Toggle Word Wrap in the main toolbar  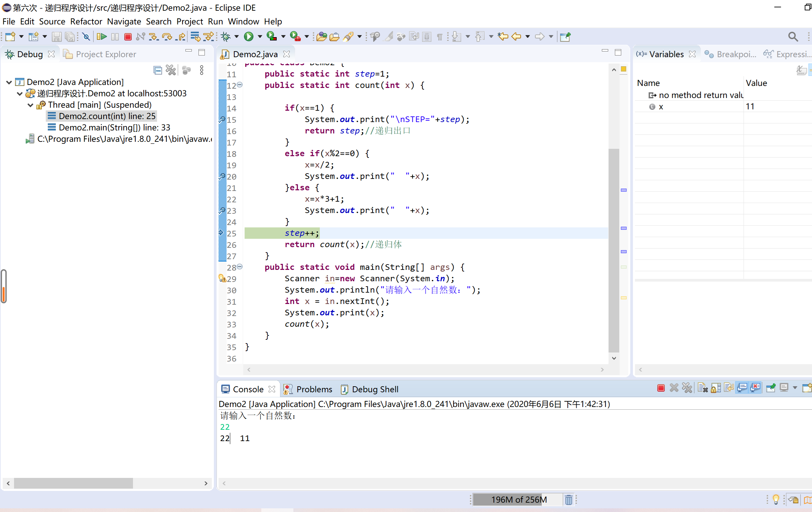[414, 36]
